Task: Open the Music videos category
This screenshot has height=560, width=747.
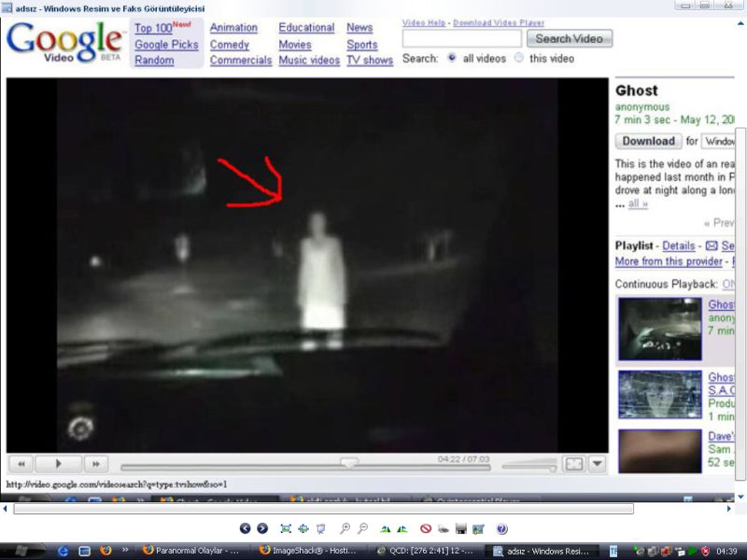Action: pyautogui.click(x=309, y=61)
